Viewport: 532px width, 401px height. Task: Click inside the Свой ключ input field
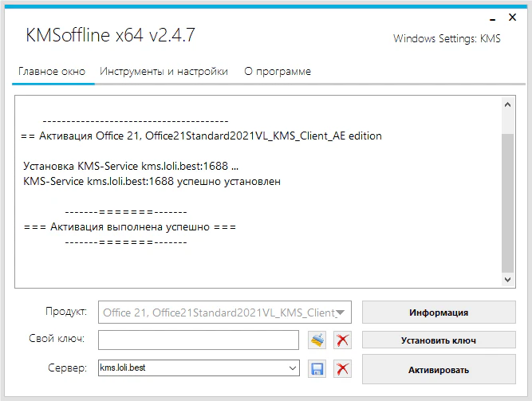tap(198, 340)
